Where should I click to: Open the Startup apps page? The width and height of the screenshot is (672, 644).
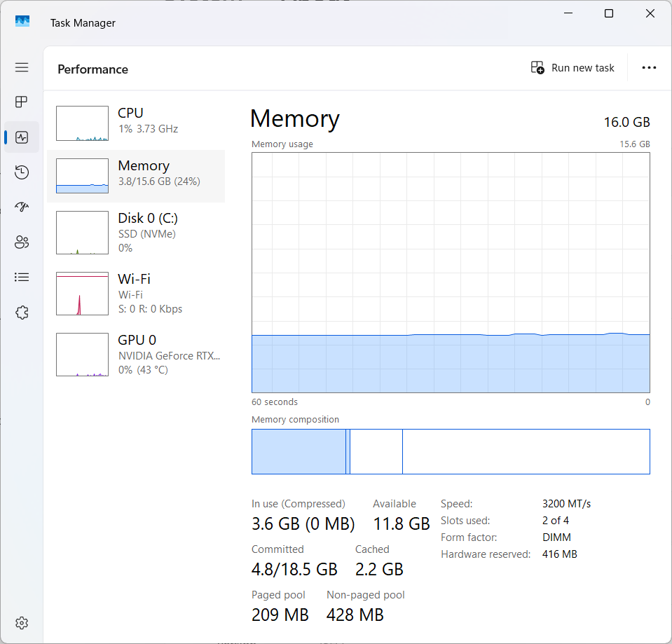(x=22, y=207)
